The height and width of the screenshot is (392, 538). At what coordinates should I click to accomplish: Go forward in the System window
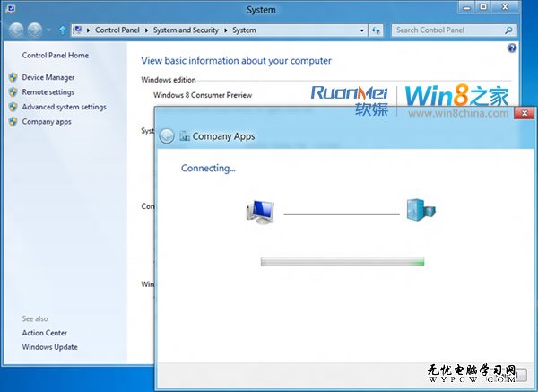click(35, 30)
